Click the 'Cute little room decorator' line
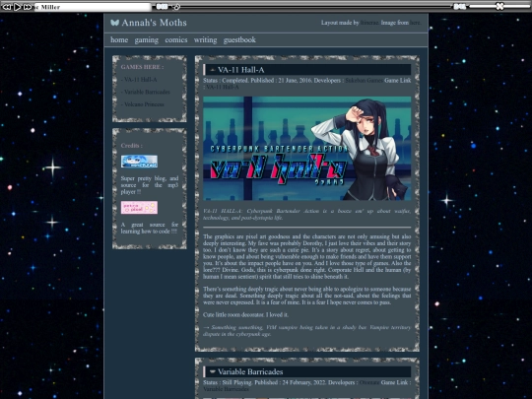The width and height of the screenshot is (532, 399). (x=245, y=315)
